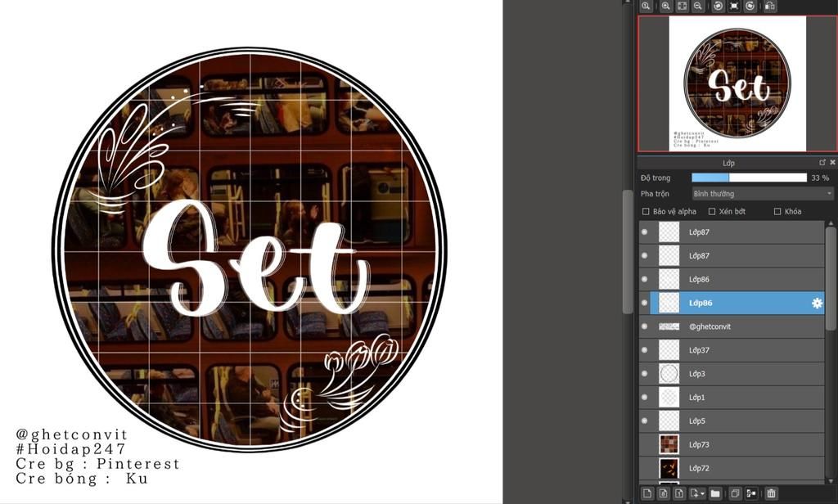The height and width of the screenshot is (504, 838).
Task: Flip the canvas view horizontally
Action: click(x=769, y=6)
